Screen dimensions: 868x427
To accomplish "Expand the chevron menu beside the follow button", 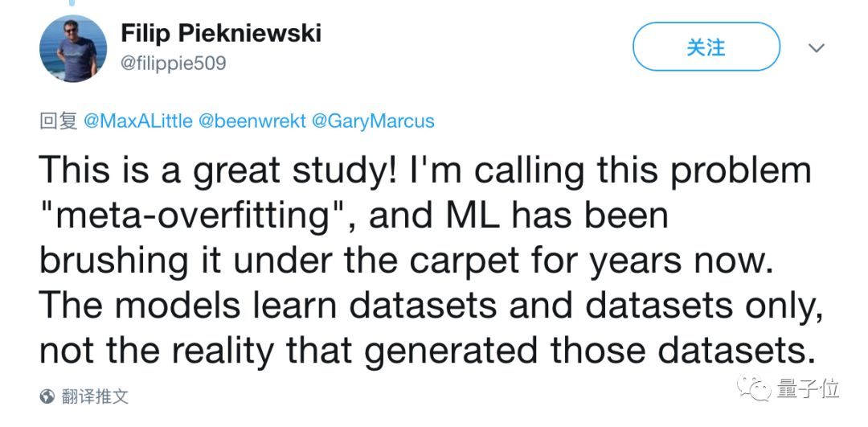I will point(817,48).
